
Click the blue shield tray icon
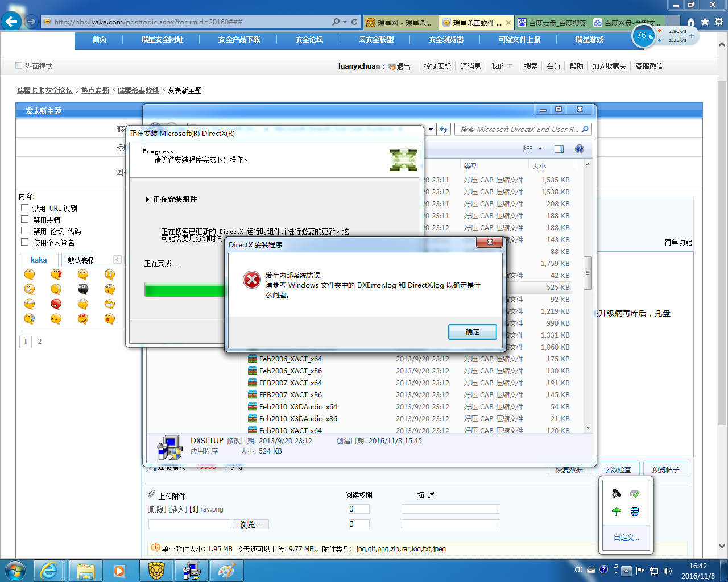click(635, 512)
